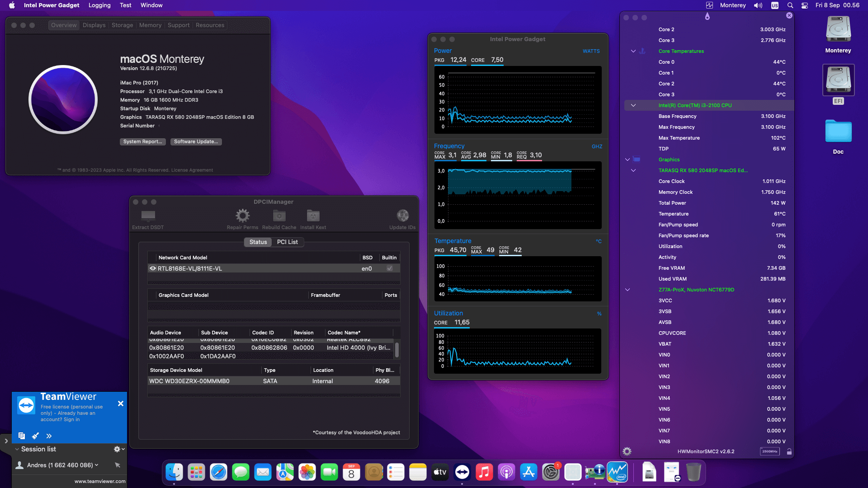Open the Storage tab in About This Mac
This screenshot has width=868, height=488.
(123, 25)
